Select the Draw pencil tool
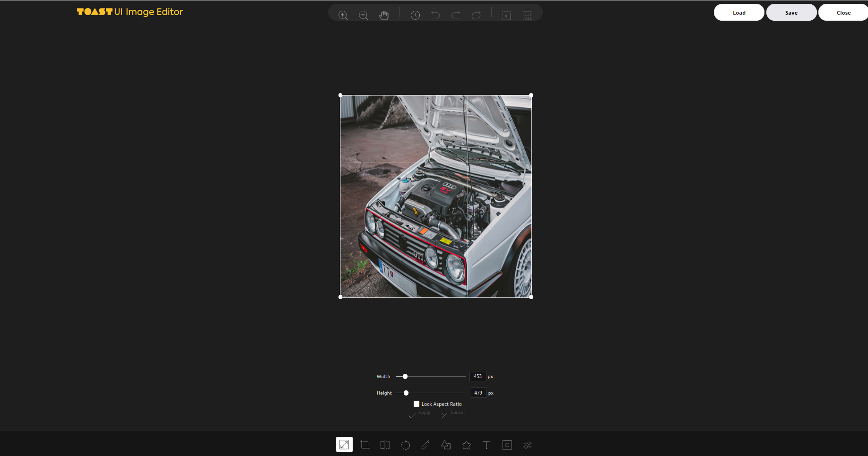 [x=425, y=445]
